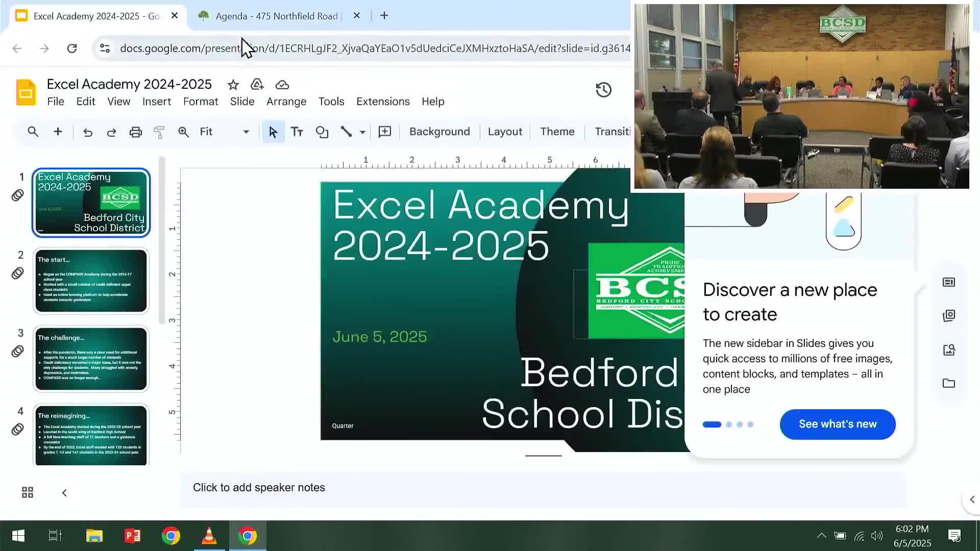980x551 pixels.
Task: Click the print icon in toolbar
Action: click(135, 132)
